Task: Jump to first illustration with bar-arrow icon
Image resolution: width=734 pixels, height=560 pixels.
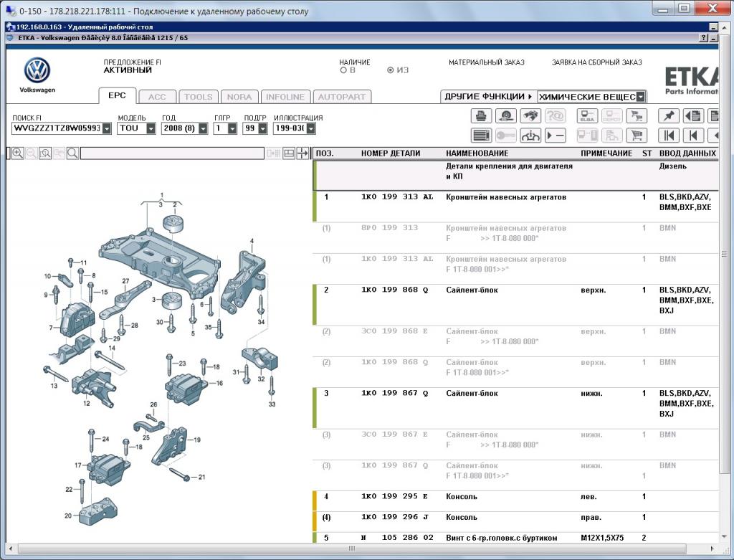Action: [x=669, y=136]
